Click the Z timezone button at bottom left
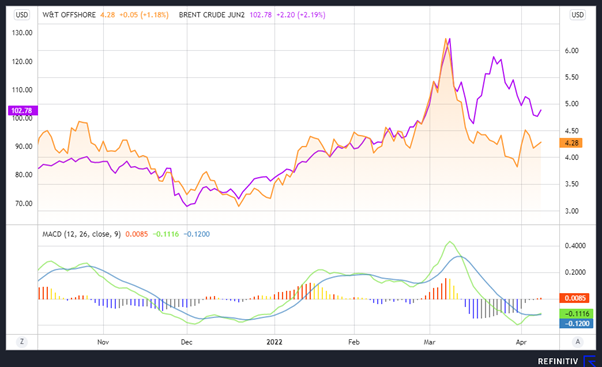The width and height of the screenshot is (602, 367). click(22, 341)
